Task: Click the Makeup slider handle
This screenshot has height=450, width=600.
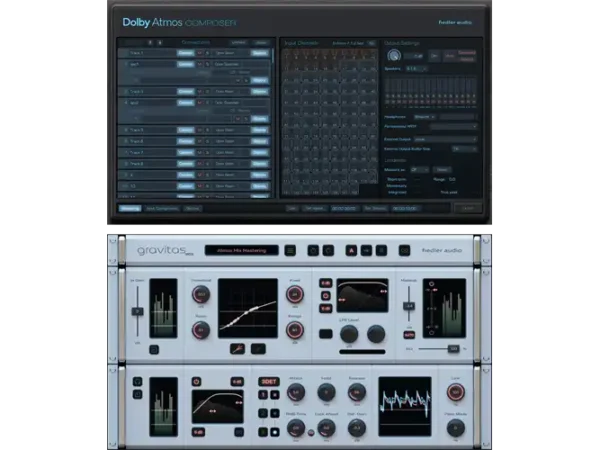Action: point(409,306)
